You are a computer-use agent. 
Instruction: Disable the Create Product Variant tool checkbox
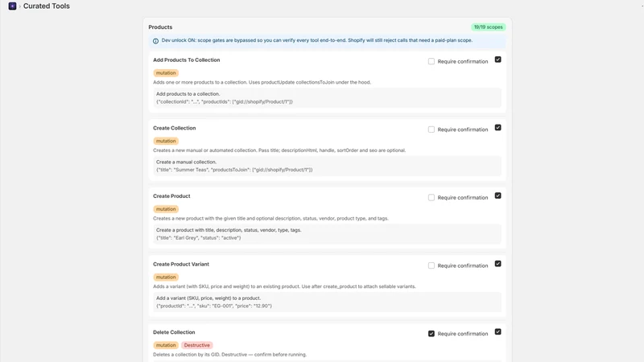tap(497, 264)
